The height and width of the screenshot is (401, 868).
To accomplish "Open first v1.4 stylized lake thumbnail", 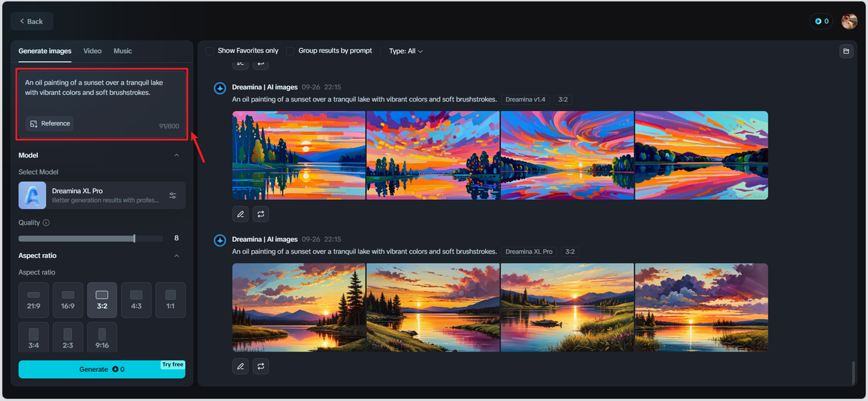I will click(299, 155).
